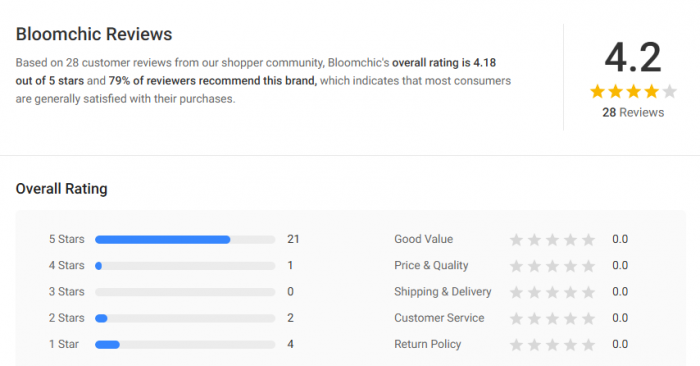700x366 pixels.
Task: Click the first gold star under 4.2
Action: (597, 92)
